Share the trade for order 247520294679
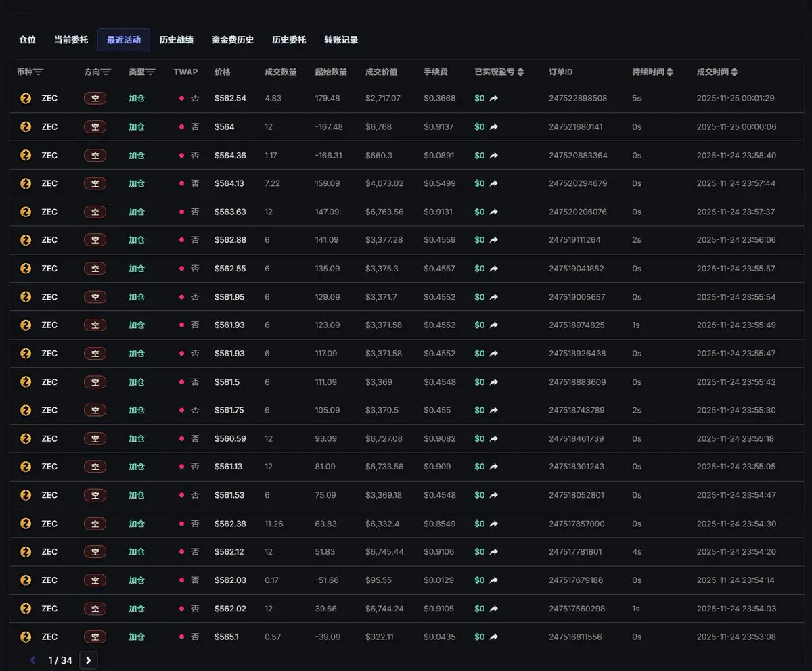Image resolution: width=812 pixels, height=671 pixels. point(494,183)
